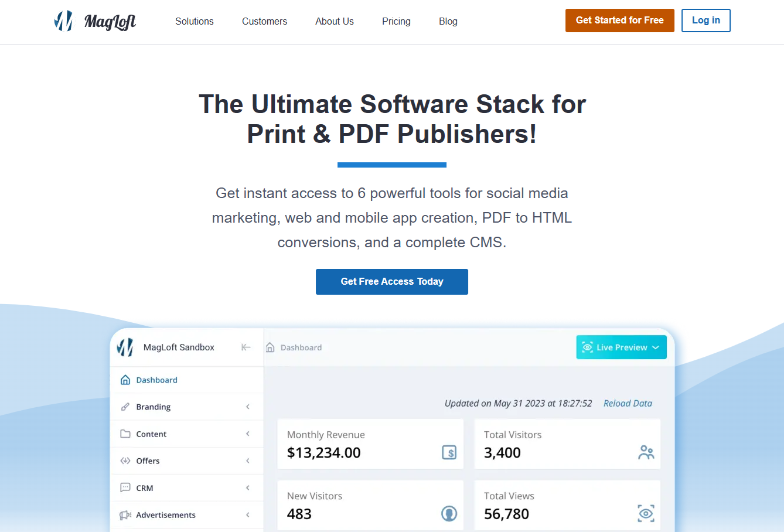This screenshot has height=532, width=784.
Task: Select Dashboard in the sidebar
Action: (187, 380)
